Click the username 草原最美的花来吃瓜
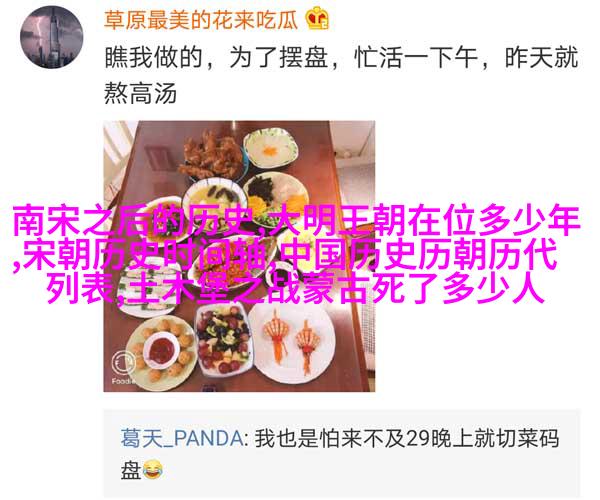Screen dimensions: 600x500 point(201,19)
